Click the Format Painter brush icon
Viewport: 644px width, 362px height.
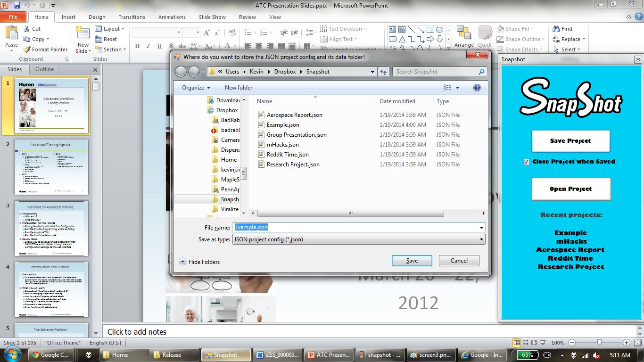(x=27, y=49)
